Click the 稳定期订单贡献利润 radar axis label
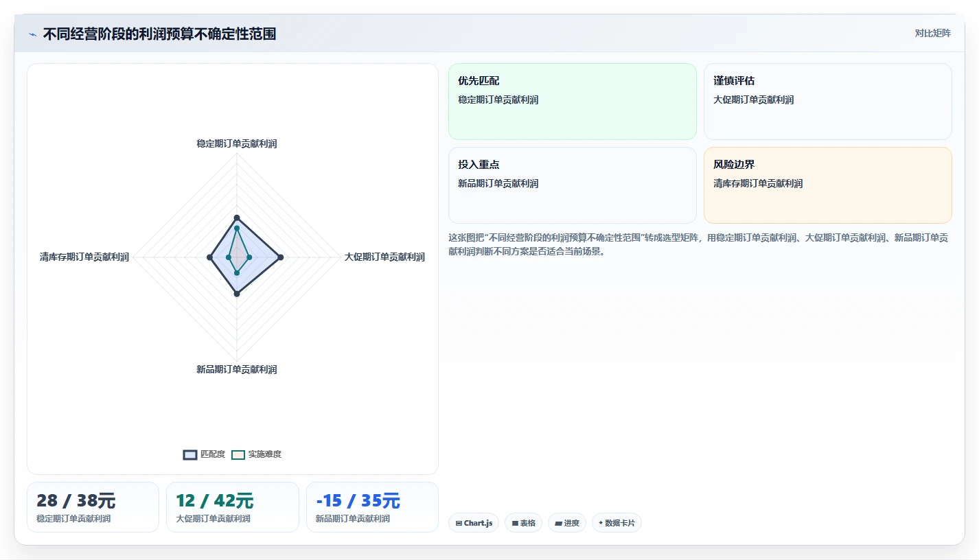 (x=237, y=143)
